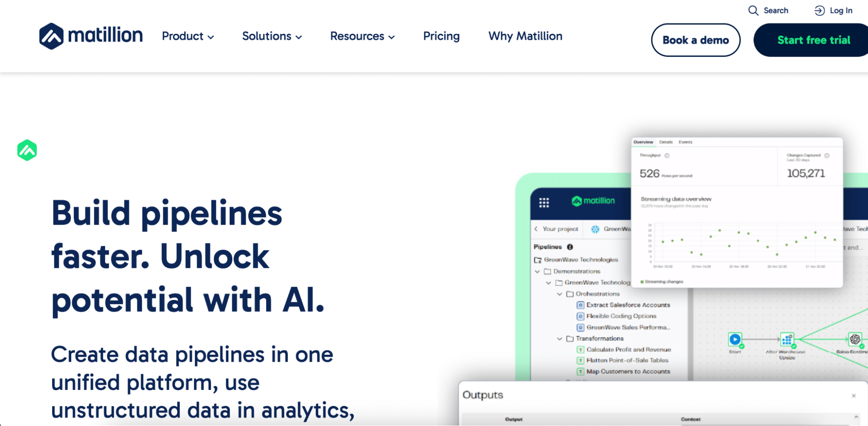
Task: Click the info icon next to Pipelines
Action: [x=570, y=247]
